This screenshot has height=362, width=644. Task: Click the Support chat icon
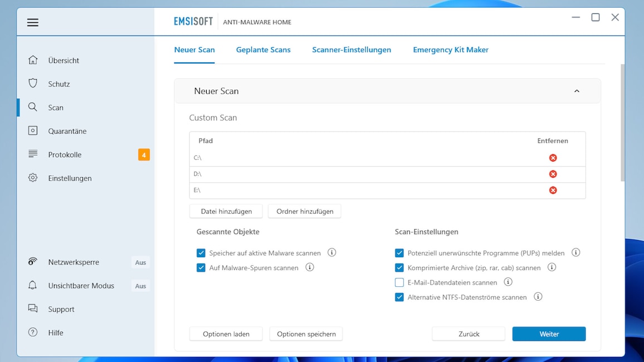pos(33,309)
